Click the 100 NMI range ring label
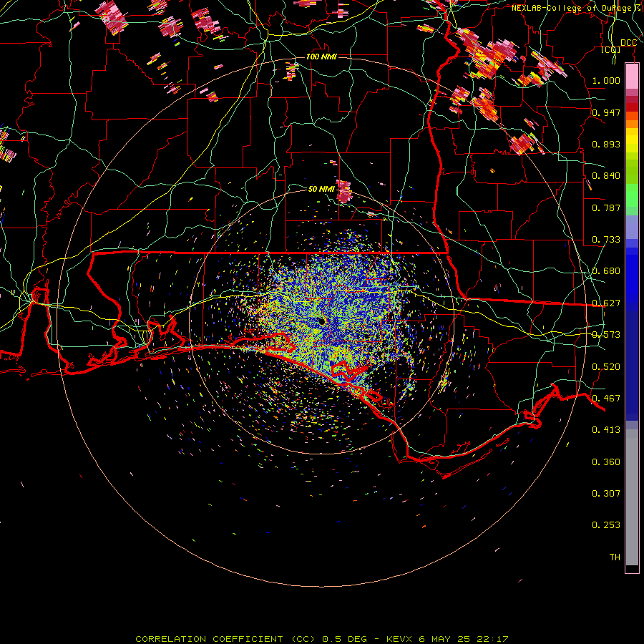The image size is (644, 644). tap(321, 57)
